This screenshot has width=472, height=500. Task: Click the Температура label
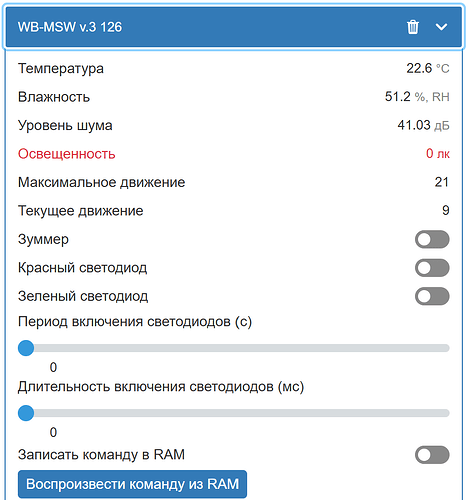click(x=61, y=69)
